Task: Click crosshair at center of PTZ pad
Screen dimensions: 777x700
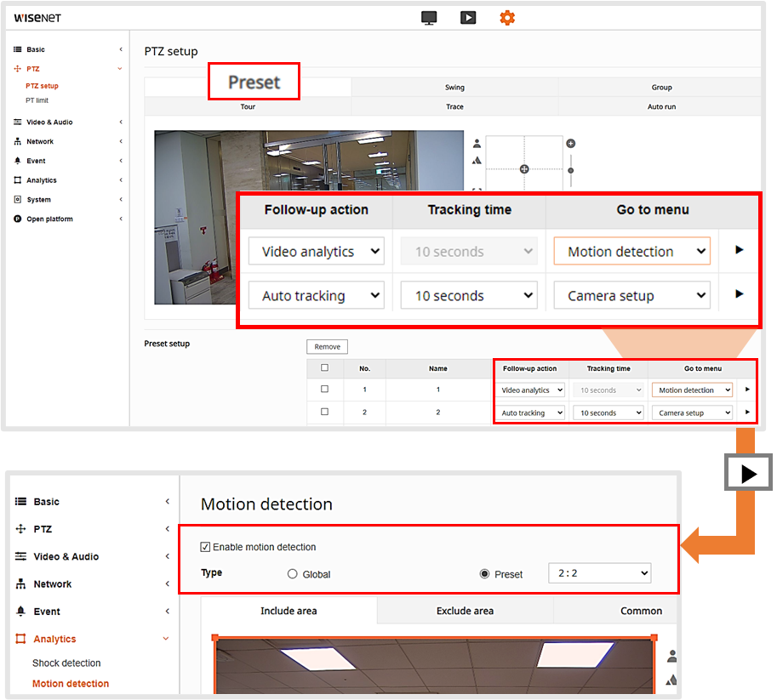Action: [x=524, y=169]
